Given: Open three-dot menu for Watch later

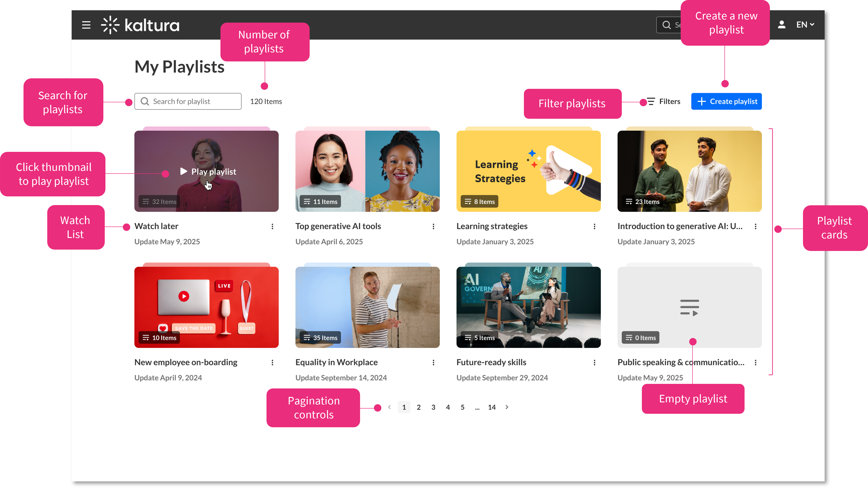Looking at the screenshot, I should (x=272, y=227).
